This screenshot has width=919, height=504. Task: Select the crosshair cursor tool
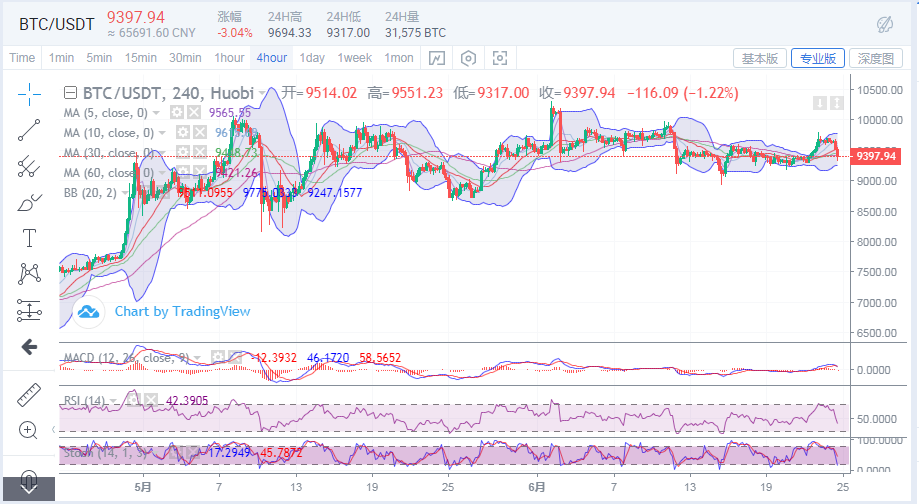[x=29, y=93]
